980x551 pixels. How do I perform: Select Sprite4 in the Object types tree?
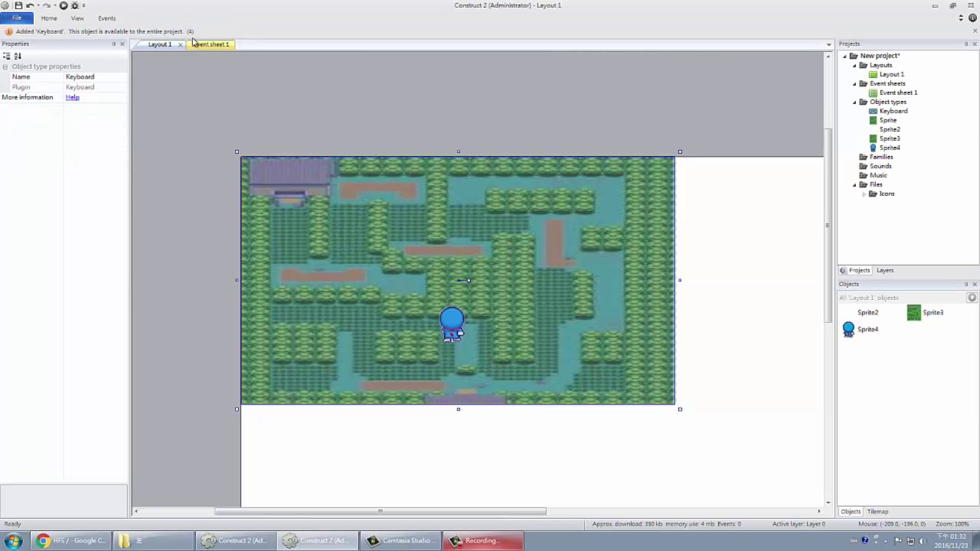coord(889,148)
